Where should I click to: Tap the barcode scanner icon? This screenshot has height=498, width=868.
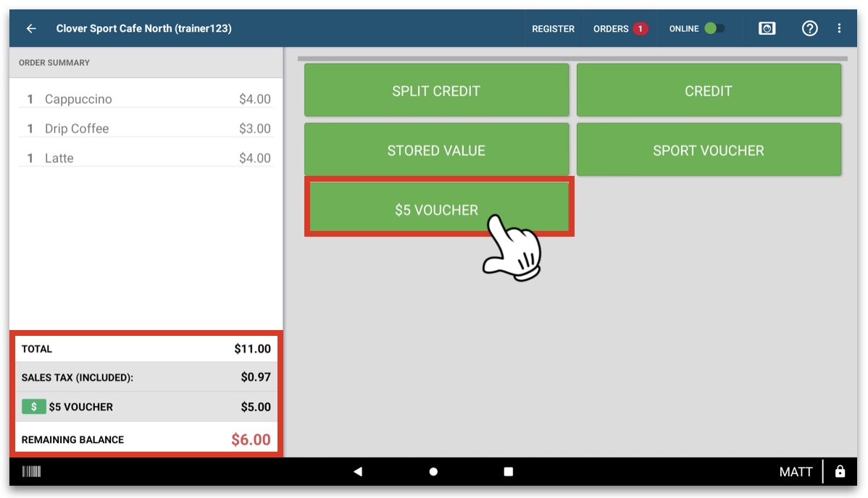pos(32,471)
